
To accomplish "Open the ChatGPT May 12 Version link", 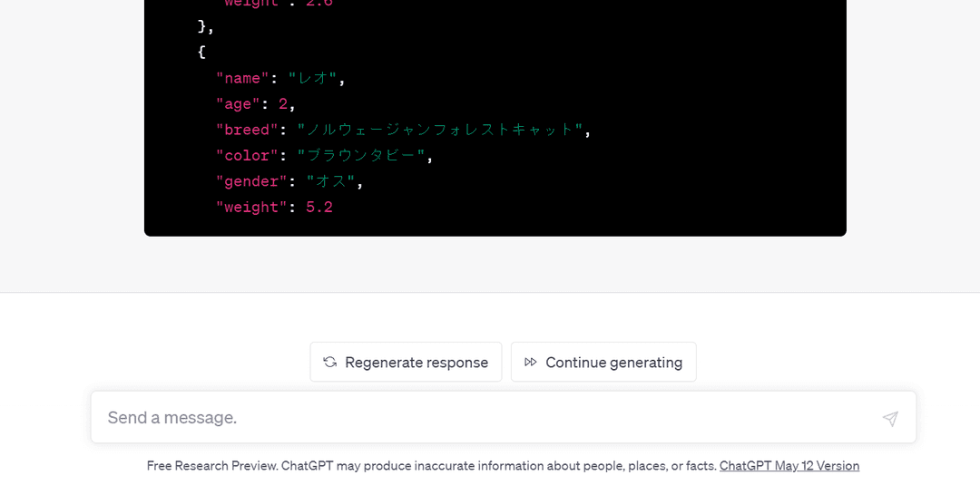I will [789, 466].
